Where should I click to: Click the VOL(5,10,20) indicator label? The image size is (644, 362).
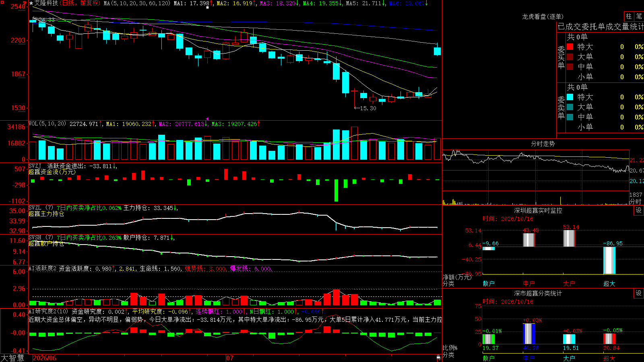(x=47, y=124)
